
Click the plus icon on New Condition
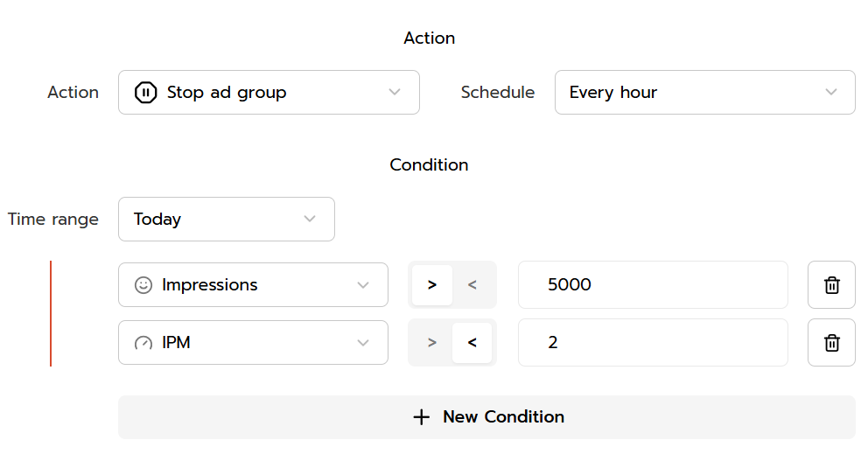click(x=421, y=417)
